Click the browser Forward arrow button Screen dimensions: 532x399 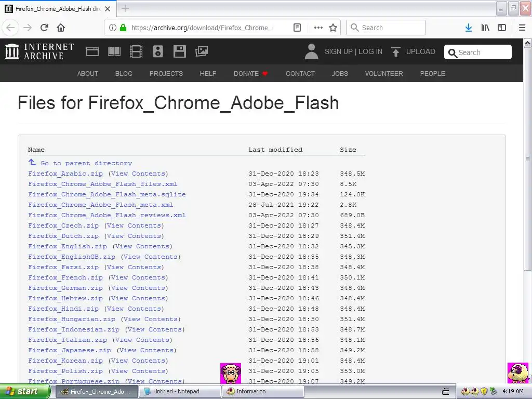pyautogui.click(x=28, y=28)
